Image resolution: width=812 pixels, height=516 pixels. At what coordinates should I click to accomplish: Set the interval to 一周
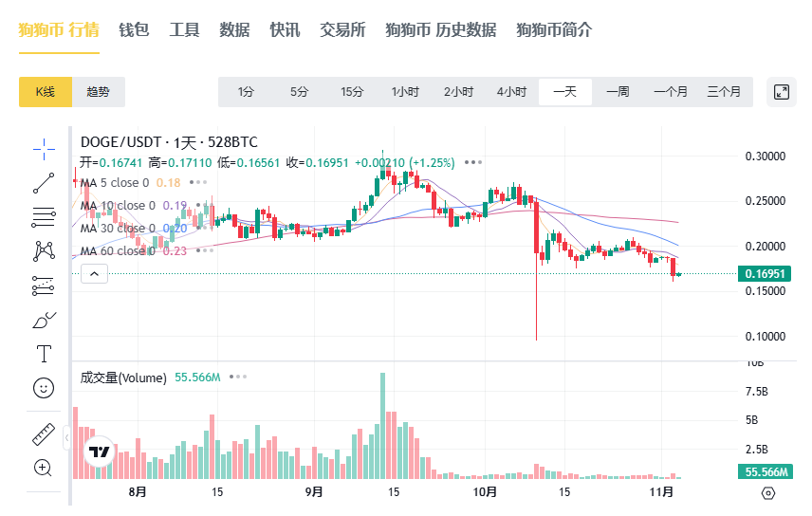[618, 92]
